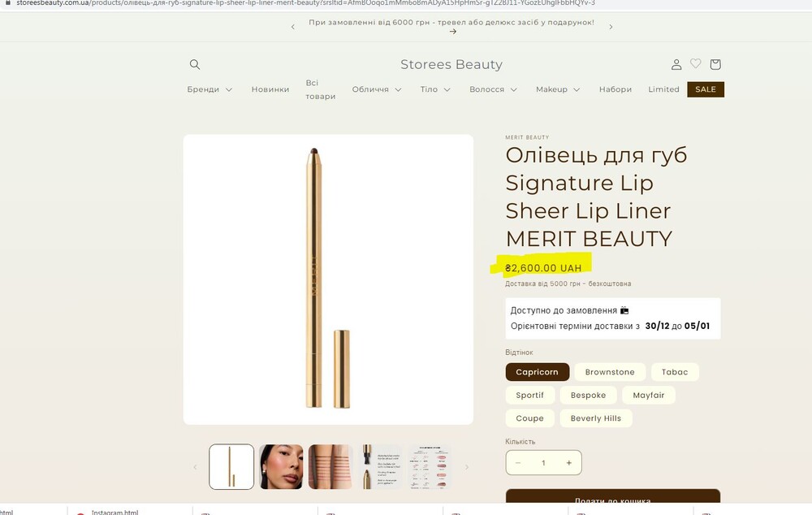This screenshot has height=515, width=812.
Task: Click the SALE button
Action: 705,89
